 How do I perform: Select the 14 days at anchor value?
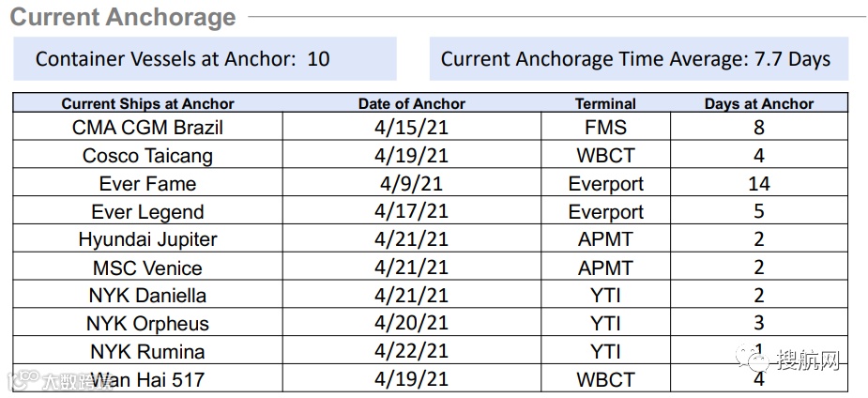pos(759,183)
